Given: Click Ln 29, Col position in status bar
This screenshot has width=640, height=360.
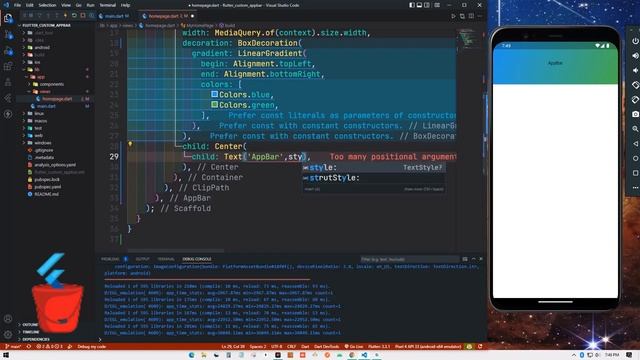Looking at the screenshot, I should coord(233,347).
